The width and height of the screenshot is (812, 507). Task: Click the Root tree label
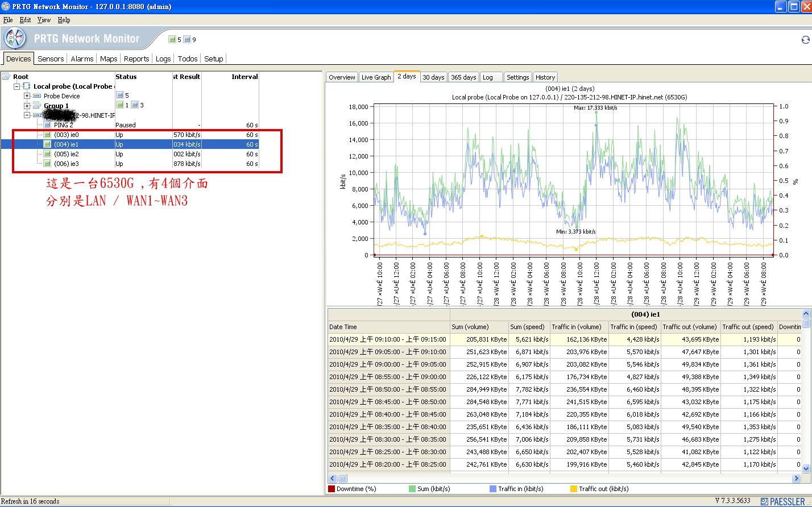pyautogui.click(x=20, y=77)
